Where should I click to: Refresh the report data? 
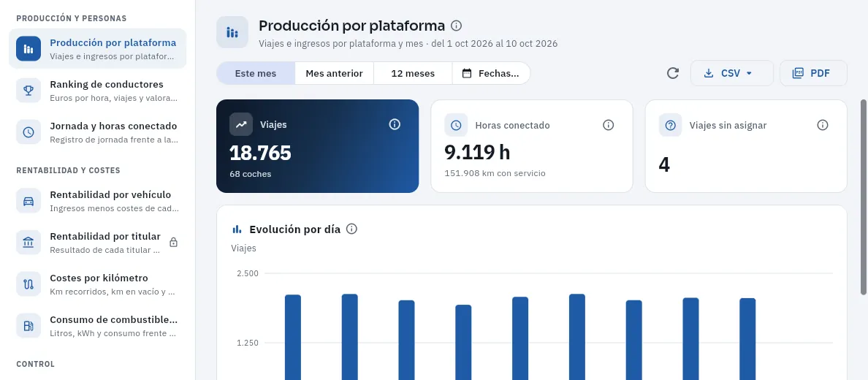pos(673,73)
